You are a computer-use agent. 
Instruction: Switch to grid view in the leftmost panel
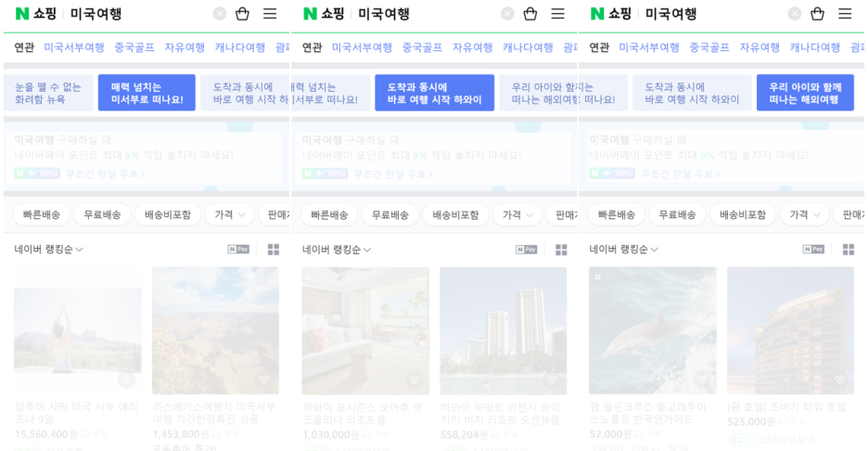tap(274, 250)
